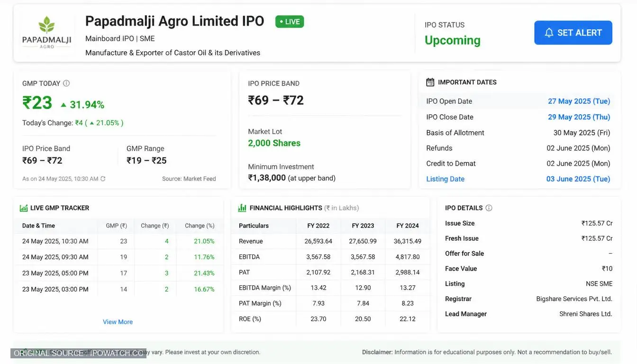Click the NSE SME listing value
This screenshot has width=637, height=364.
599,284
